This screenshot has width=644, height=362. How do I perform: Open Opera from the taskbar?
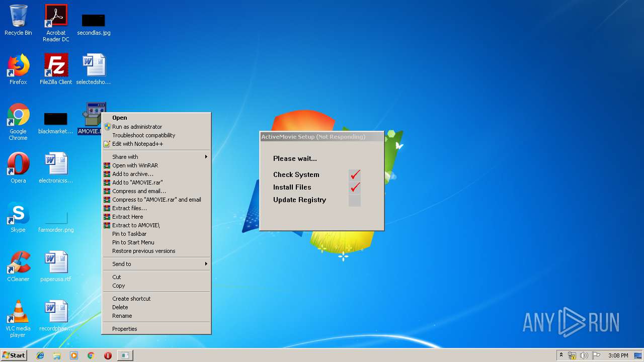pyautogui.click(x=108, y=355)
